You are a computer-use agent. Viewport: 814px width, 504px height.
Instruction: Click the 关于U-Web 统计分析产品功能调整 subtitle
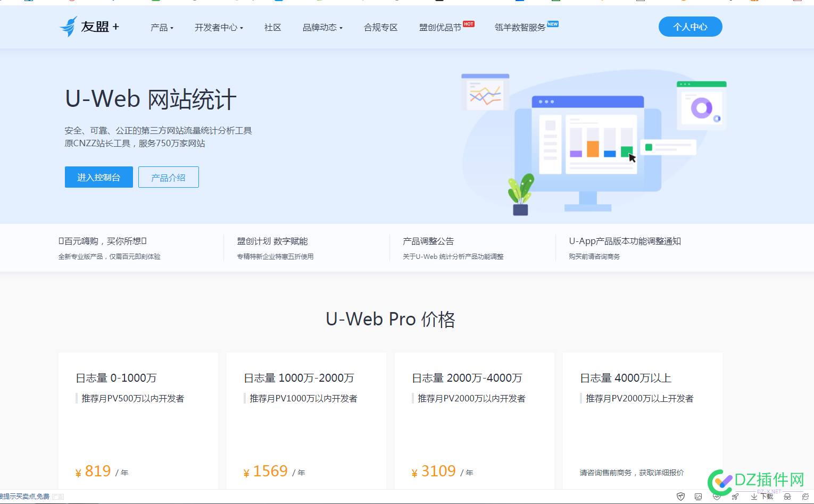tap(453, 256)
